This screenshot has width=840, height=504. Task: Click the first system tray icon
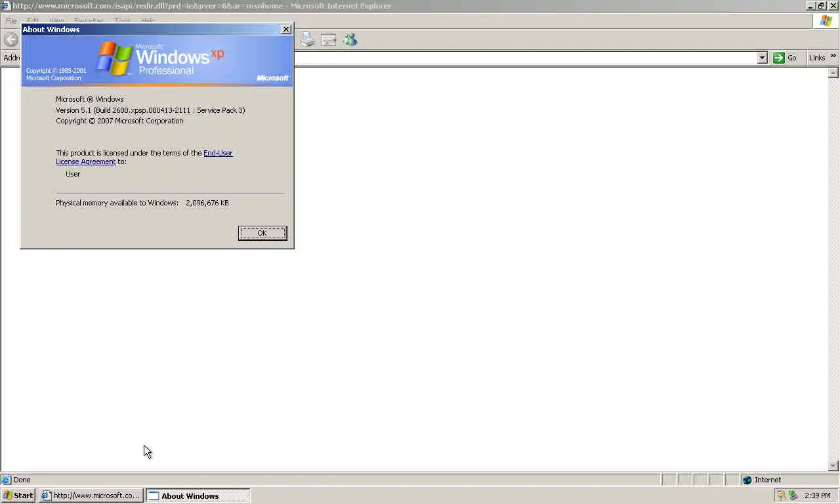coord(781,495)
